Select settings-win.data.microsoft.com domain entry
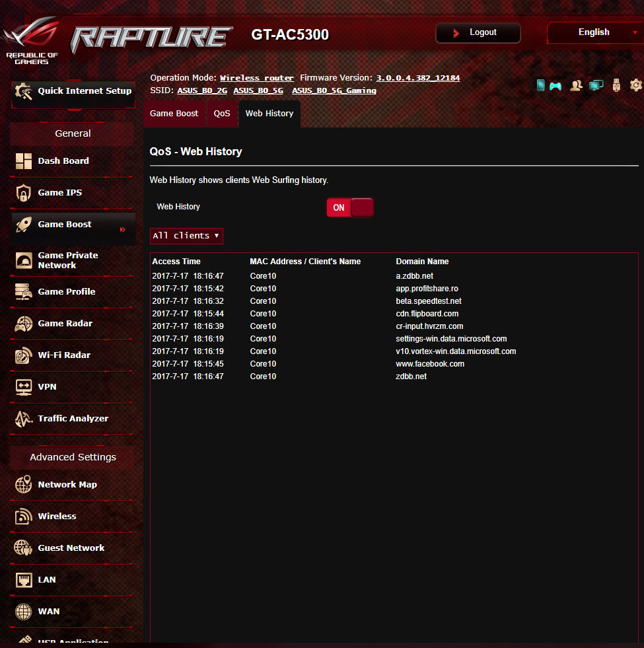Image resolution: width=644 pixels, height=648 pixels. point(451,339)
